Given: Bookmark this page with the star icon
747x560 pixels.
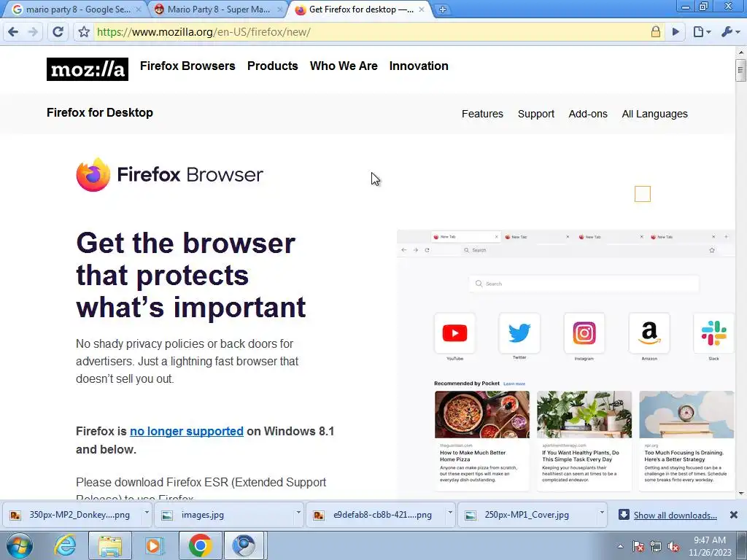Looking at the screenshot, I should 84,32.
